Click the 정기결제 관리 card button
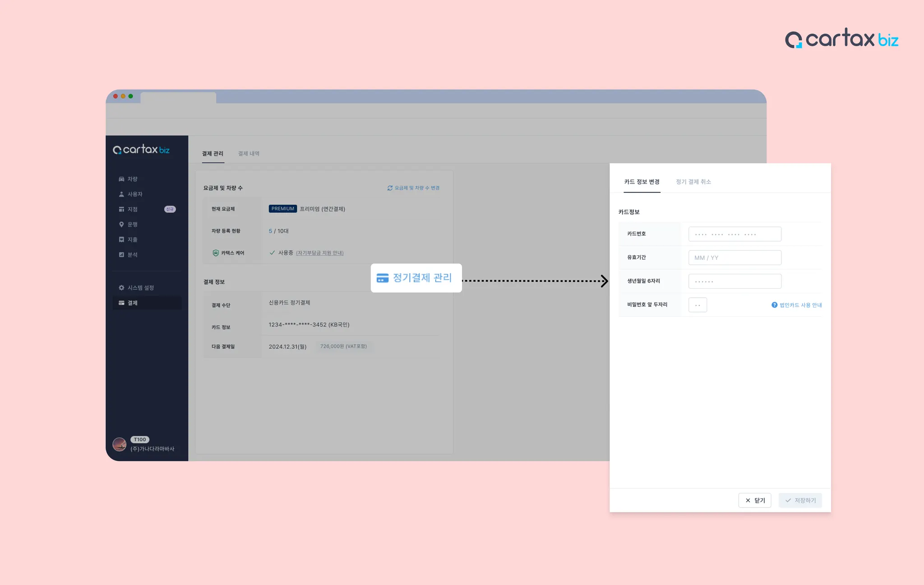Image resolution: width=924 pixels, height=585 pixels. [416, 278]
